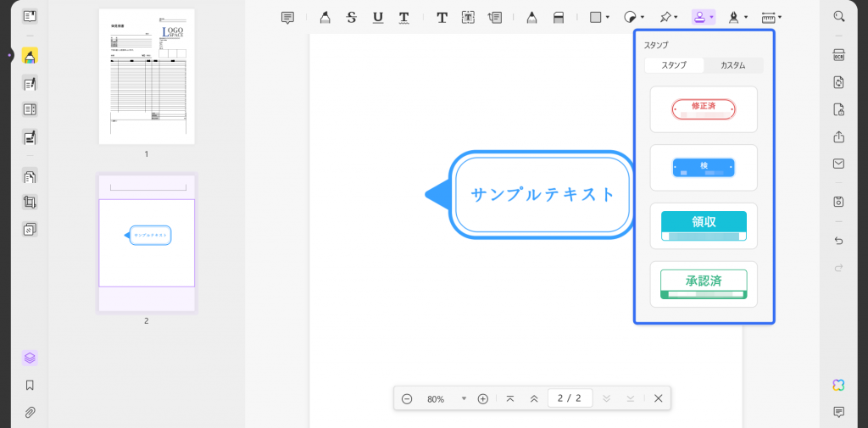This screenshot has height=428, width=868.
Task: Click the page number field showing 2 / 2
Action: 570,398
